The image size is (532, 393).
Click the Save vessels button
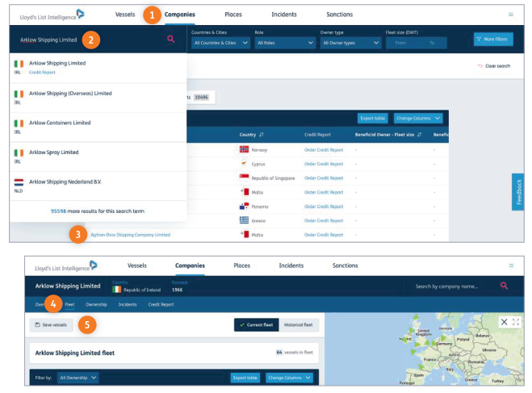[51, 325]
